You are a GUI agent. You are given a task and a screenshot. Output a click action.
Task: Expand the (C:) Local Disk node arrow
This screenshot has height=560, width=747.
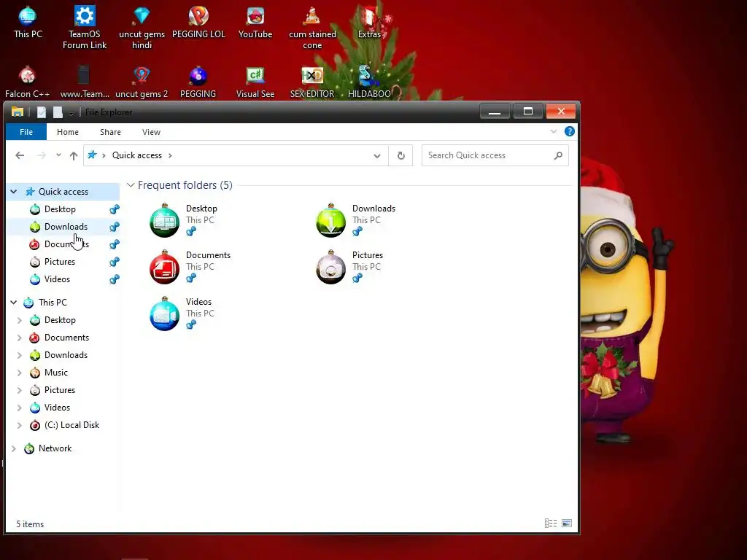[20, 425]
